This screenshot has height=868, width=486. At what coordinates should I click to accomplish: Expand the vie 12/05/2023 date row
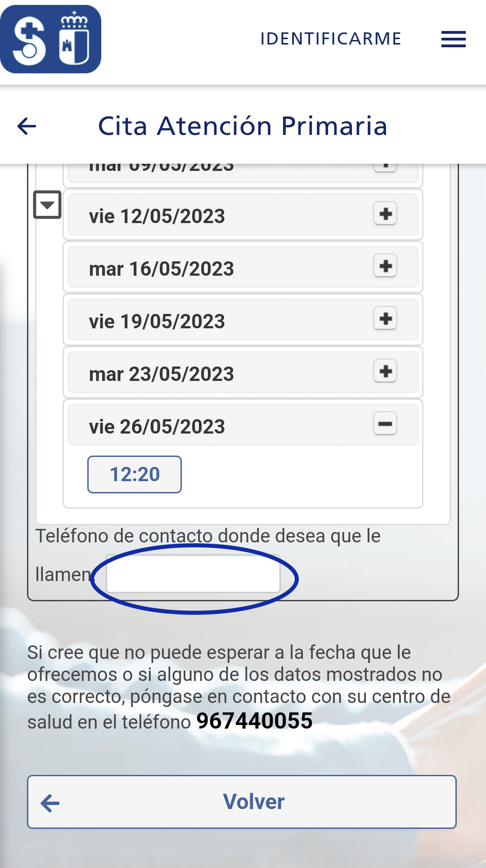coord(243,215)
